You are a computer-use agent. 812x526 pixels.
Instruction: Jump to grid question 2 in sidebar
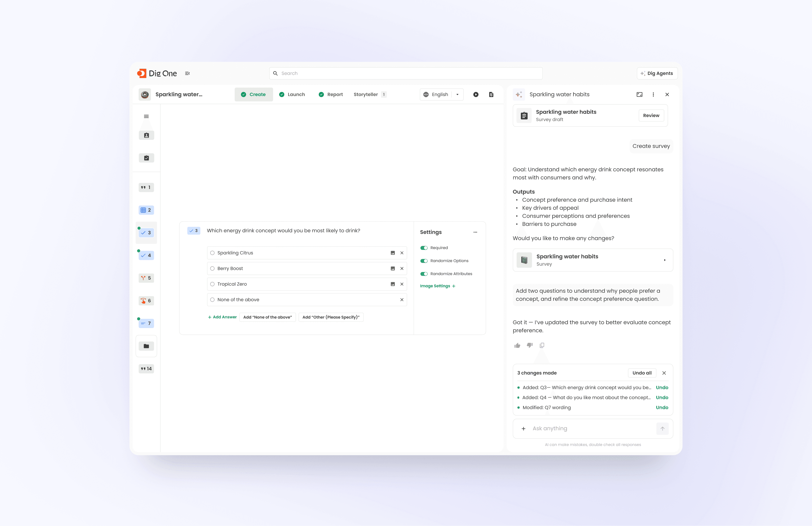(146, 210)
